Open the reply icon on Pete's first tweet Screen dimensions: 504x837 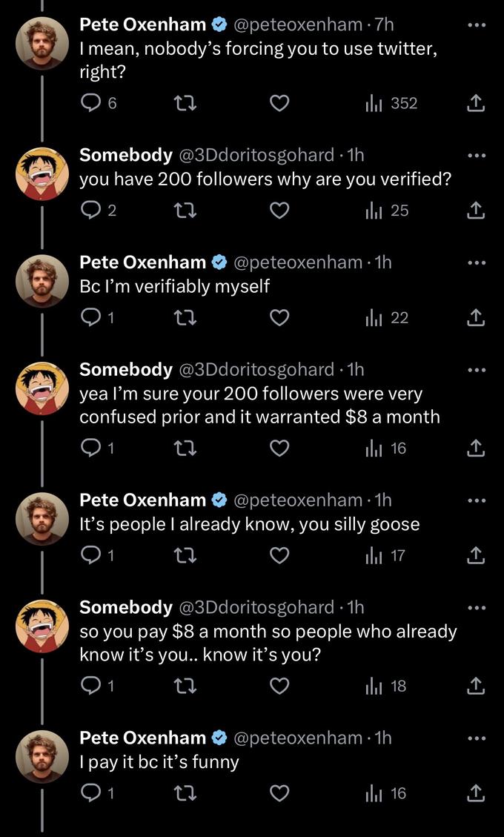(89, 103)
